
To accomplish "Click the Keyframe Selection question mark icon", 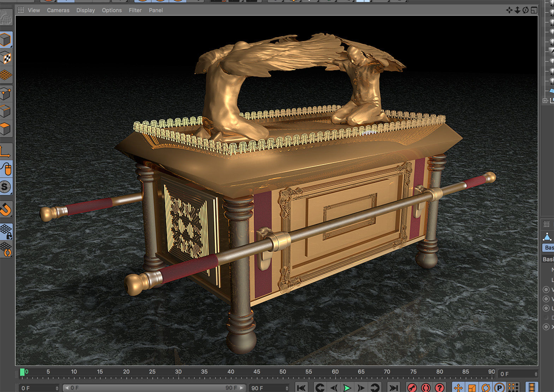I will pos(440,388).
